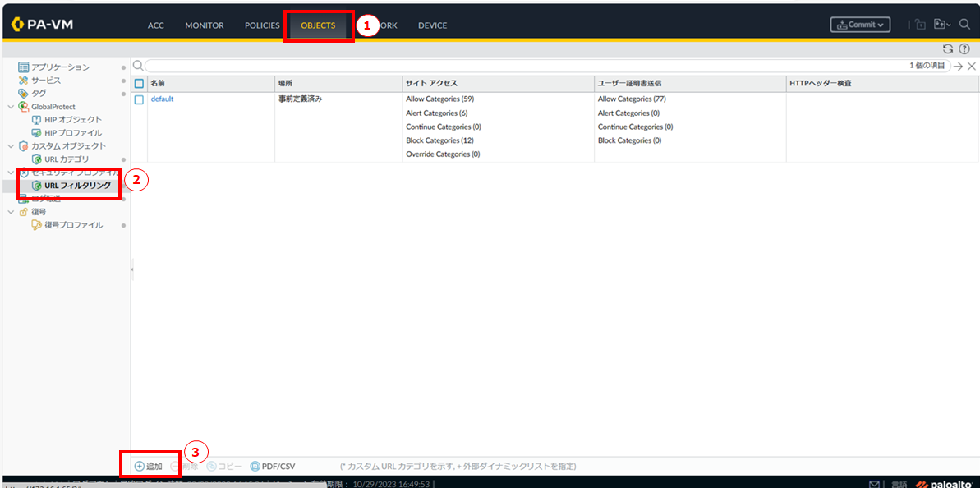
Task: Click the コピー copy button
Action: (x=223, y=466)
